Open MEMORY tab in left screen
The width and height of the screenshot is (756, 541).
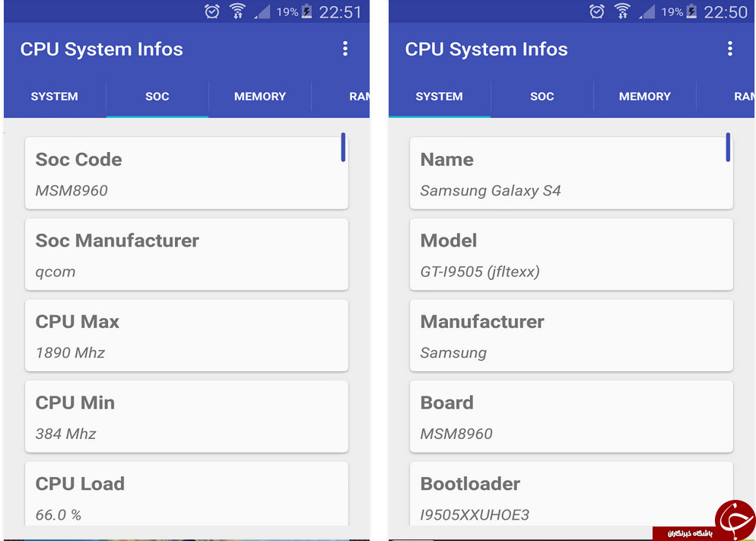[x=260, y=97]
